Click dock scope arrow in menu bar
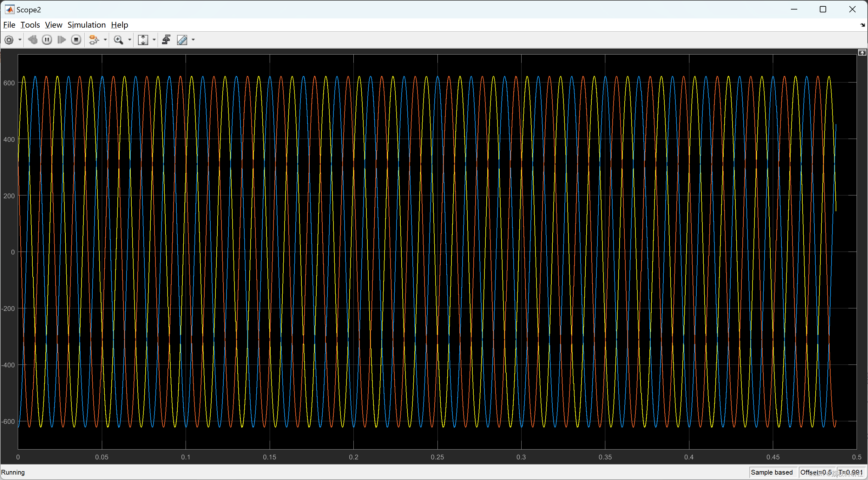Screen dimensions: 868x480 click(x=862, y=25)
